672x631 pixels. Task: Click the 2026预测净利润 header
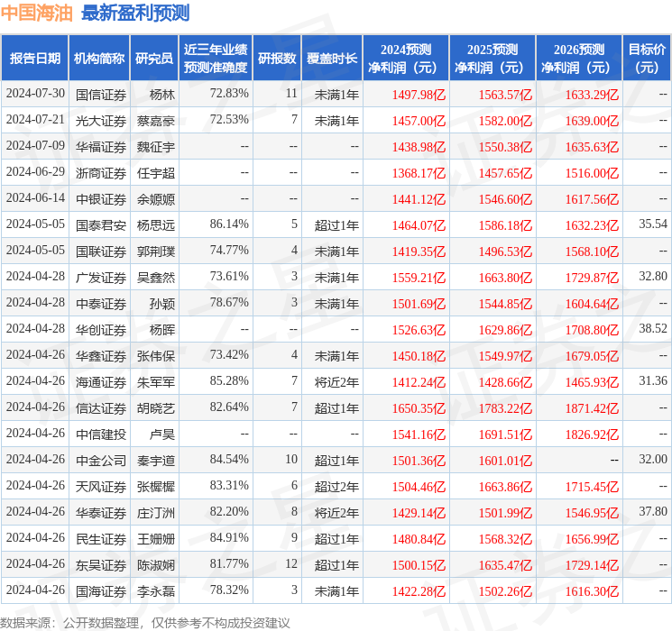(579, 59)
